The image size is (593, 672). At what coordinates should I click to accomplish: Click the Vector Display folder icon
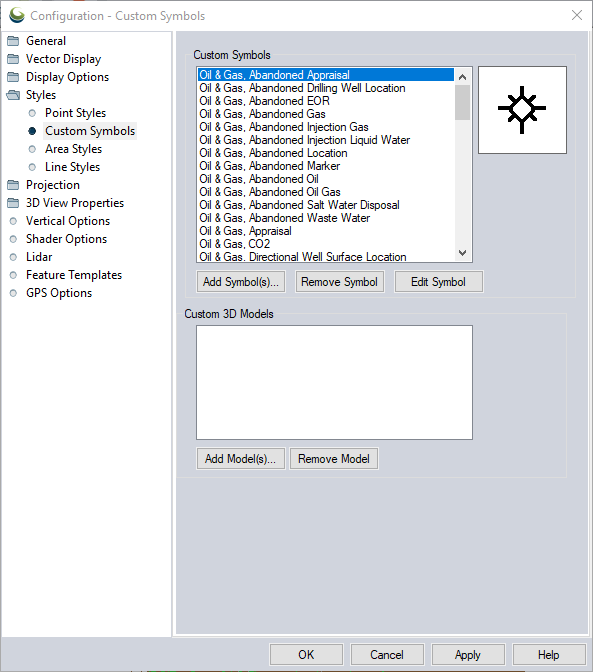[13, 59]
